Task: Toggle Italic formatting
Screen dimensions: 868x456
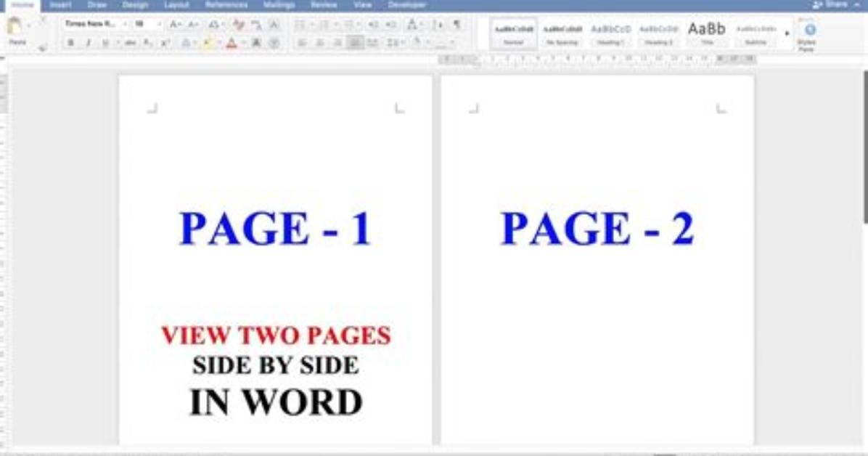Action: click(x=88, y=43)
